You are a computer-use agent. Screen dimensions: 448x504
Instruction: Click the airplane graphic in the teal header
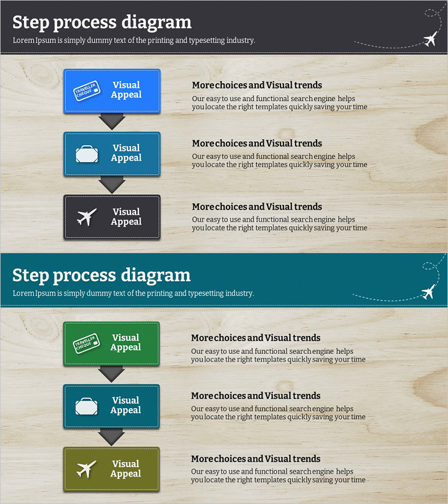[x=428, y=292]
